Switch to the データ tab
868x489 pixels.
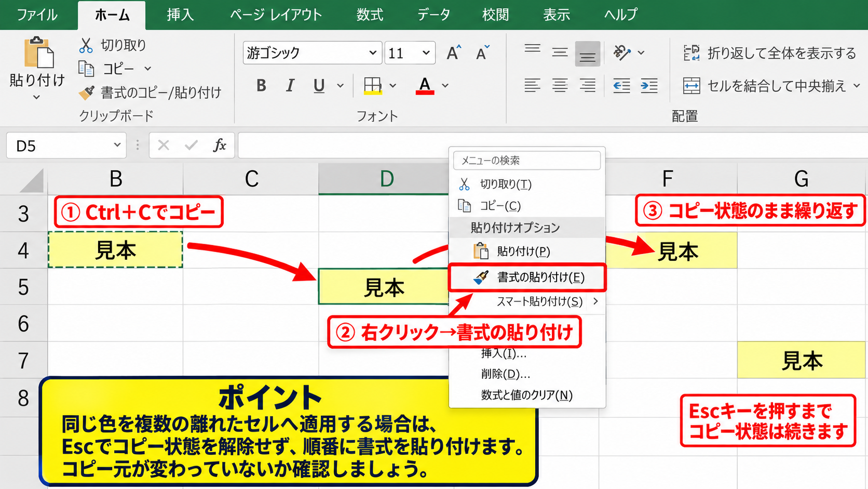[x=434, y=15]
